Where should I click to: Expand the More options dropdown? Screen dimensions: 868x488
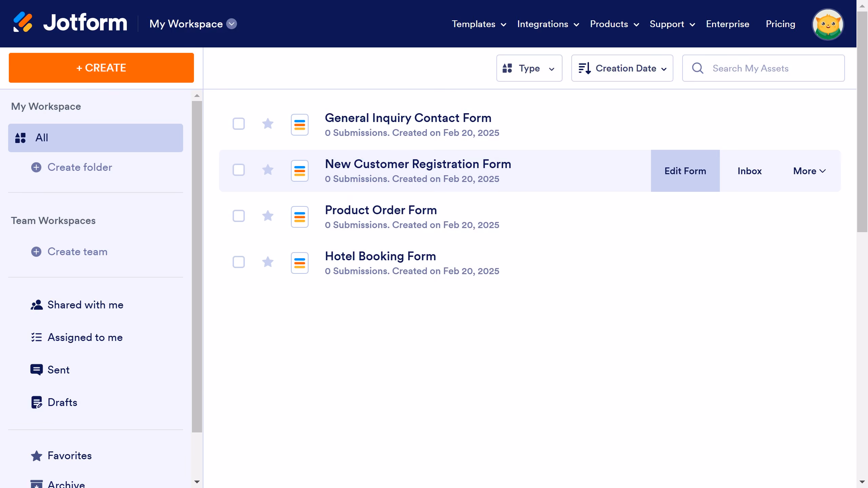click(810, 171)
